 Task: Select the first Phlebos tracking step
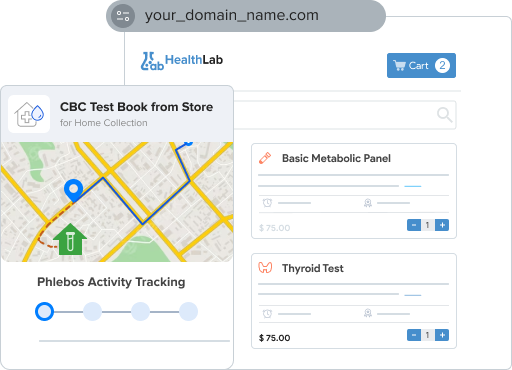pyautogui.click(x=44, y=312)
